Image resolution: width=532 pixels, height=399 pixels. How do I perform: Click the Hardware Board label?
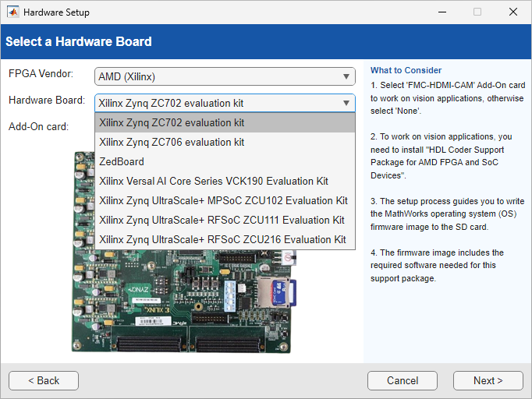(47, 100)
